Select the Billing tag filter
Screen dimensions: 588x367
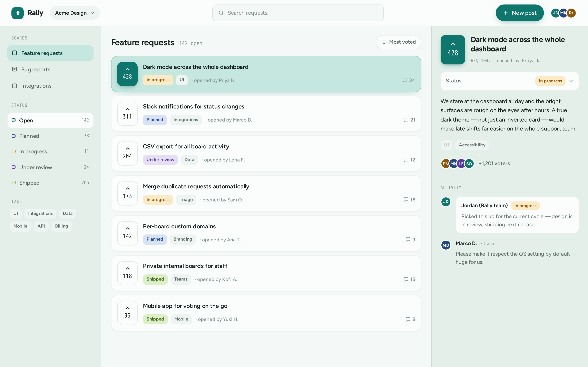61,226
